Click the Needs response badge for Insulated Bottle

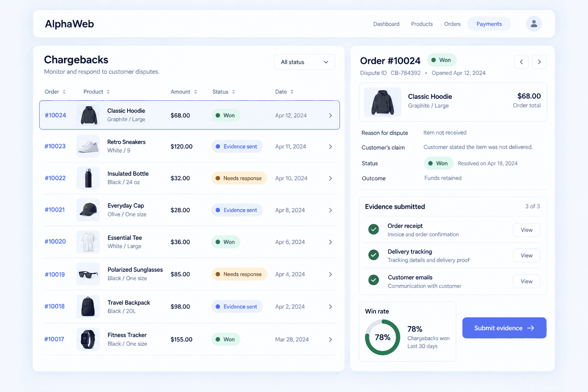pyautogui.click(x=239, y=178)
